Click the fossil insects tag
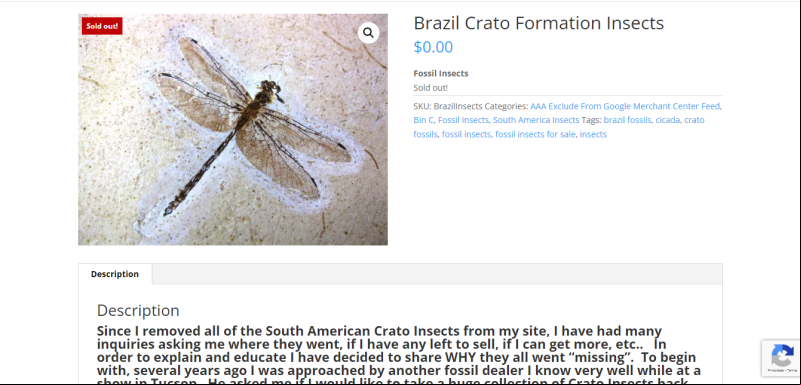Image resolution: width=801 pixels, height=385 pixels. 466,134
